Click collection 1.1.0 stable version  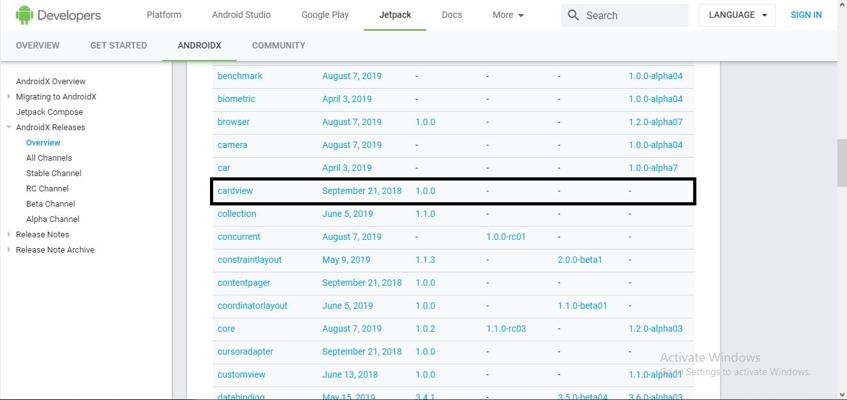point(425,214)
